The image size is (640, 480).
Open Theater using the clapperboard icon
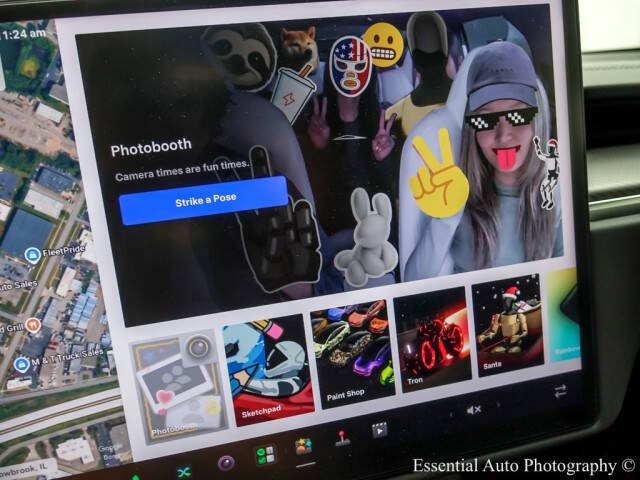(379, 430)
